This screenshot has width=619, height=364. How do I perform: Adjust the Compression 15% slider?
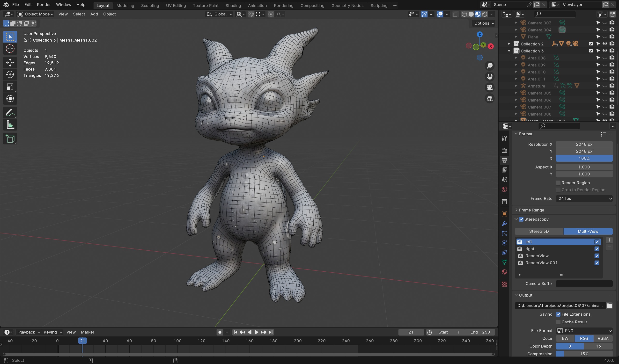pos(584,354)
